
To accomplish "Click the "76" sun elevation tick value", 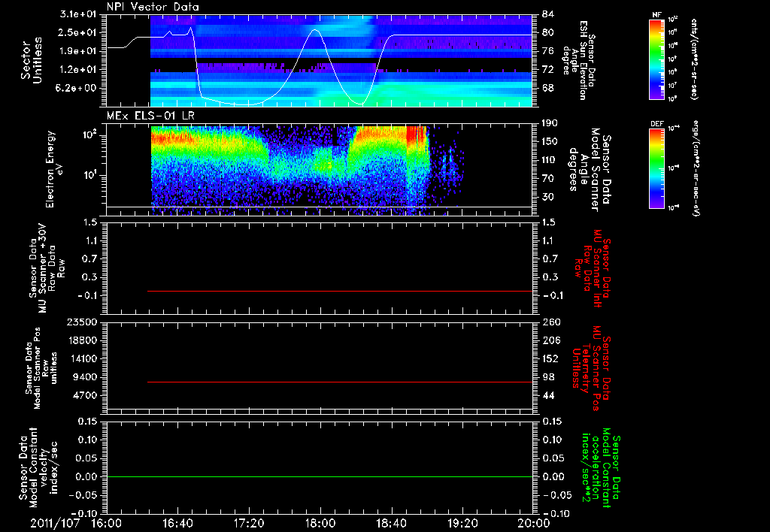I will point(548,51).
